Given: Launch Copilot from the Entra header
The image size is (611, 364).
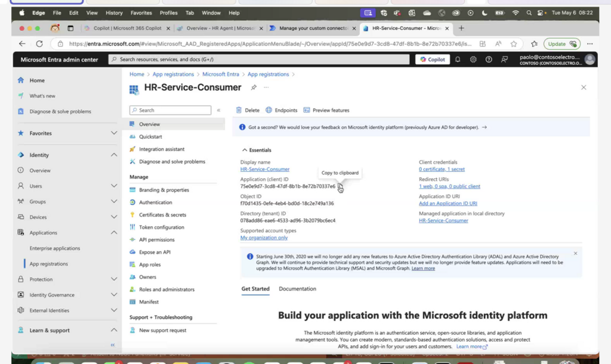Looking at the screenshot, I should pyautogui.click(x=432, y=60).
